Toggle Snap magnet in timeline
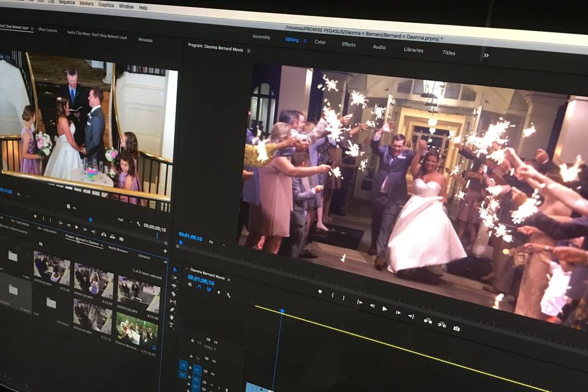The width and height of the screenshot is (588, 392). pyautogui.click(x=199, y=287)
